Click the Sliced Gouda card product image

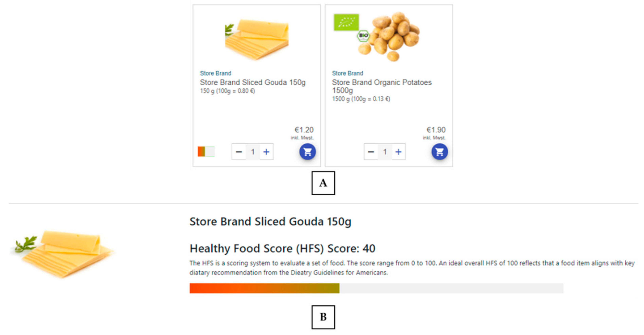(x=257, y=39)
